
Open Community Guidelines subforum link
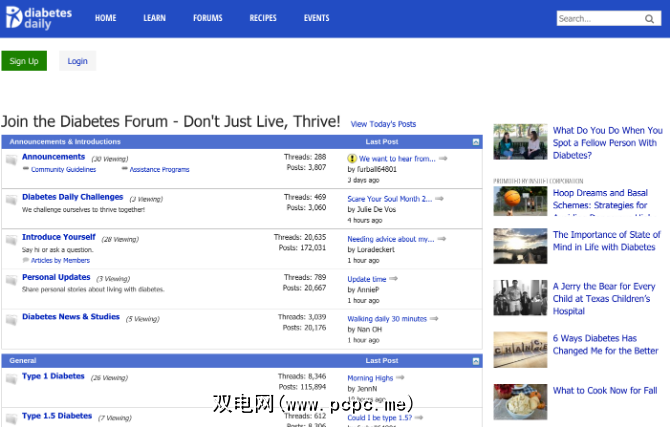tap(63, 170)
